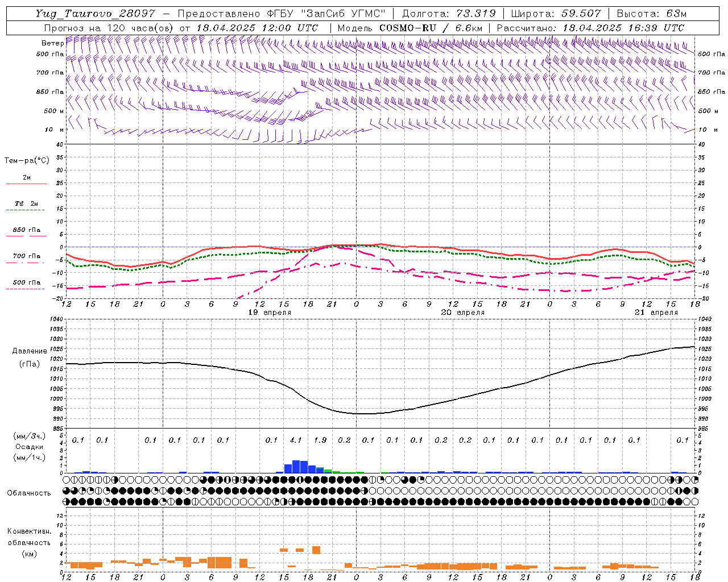Click the (мм/1ч.) precipitation unit label
The image size is (728, 582).
click(x=30, y=458)
